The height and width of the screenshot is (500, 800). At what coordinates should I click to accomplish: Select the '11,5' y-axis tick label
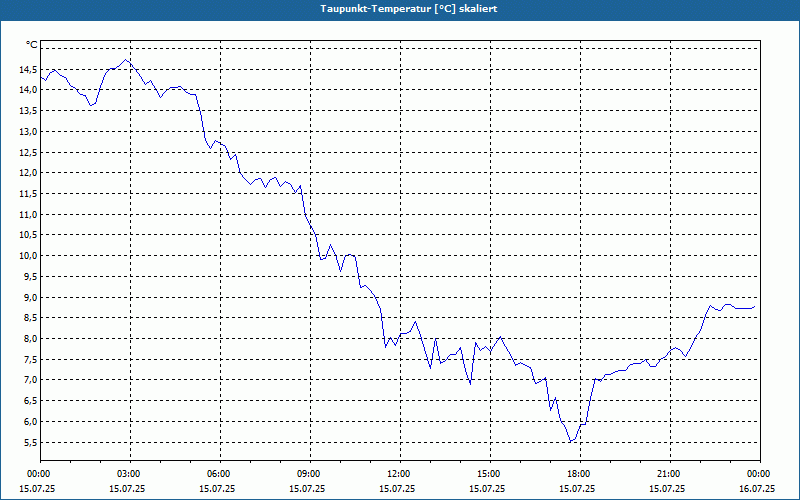coord(29,193)
